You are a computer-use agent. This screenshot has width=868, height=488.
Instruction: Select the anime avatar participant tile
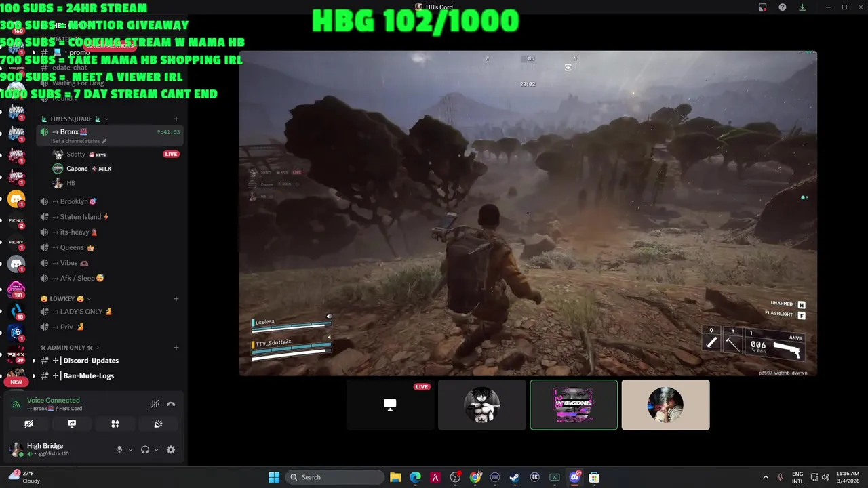(x=482, y=405)
